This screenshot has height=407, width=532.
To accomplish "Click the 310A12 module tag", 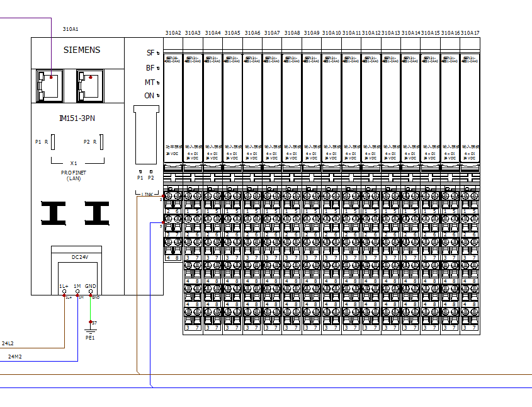I will coord(371,33).
